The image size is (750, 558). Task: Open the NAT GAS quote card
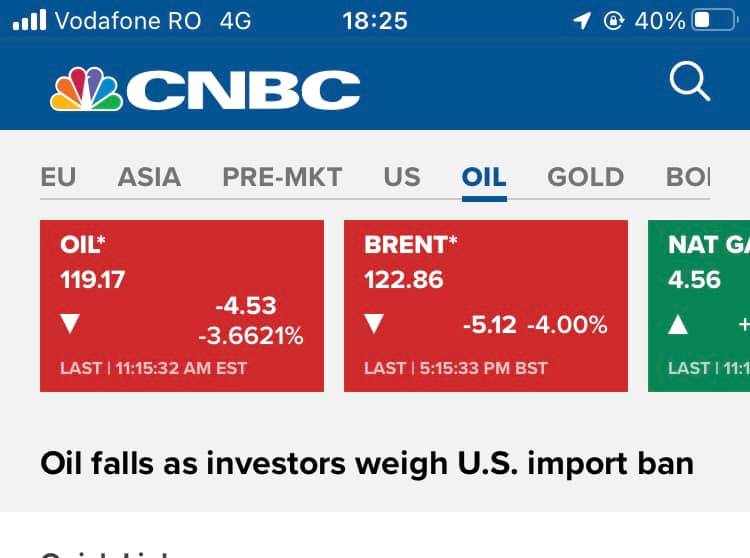[x=700, y=305]
